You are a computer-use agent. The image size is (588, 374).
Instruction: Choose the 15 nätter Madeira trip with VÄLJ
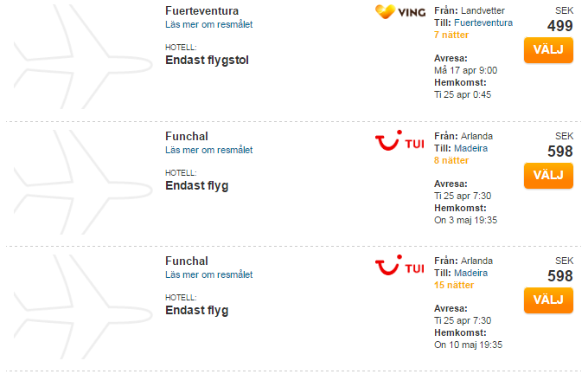548,300
